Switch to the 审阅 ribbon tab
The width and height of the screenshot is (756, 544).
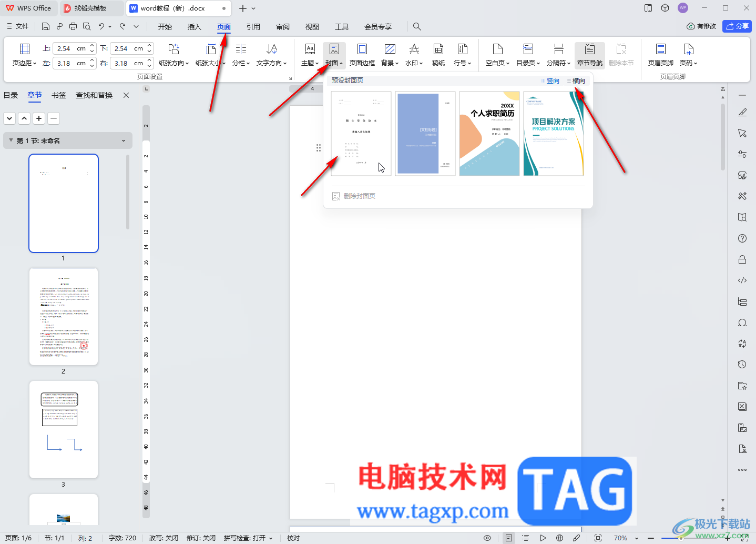coord(283,27)
